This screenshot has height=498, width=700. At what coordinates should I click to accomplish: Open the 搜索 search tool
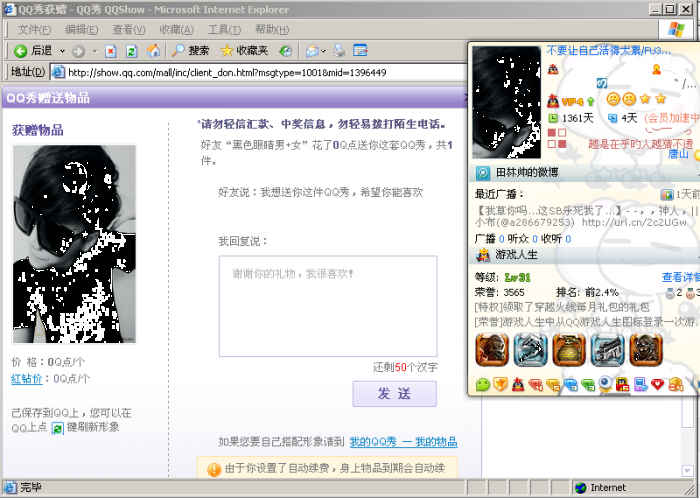coord(190,51)
